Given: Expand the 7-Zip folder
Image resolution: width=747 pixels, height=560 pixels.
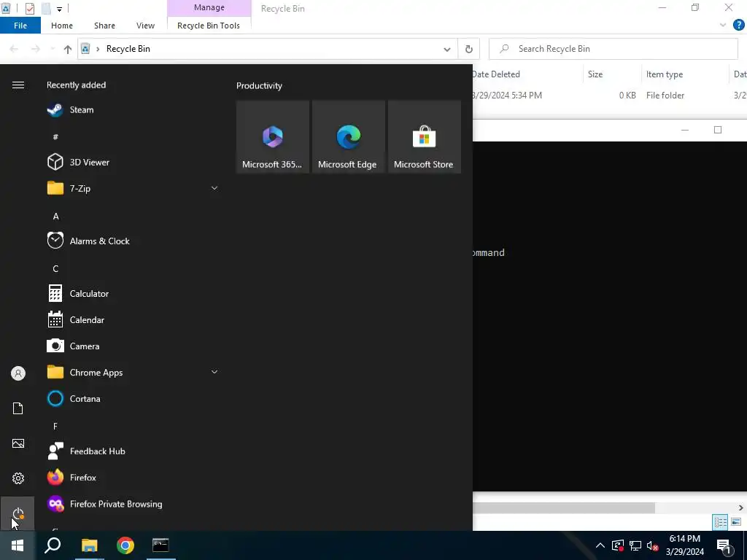Looking at the screenshot, I should [x=214, y=188].
